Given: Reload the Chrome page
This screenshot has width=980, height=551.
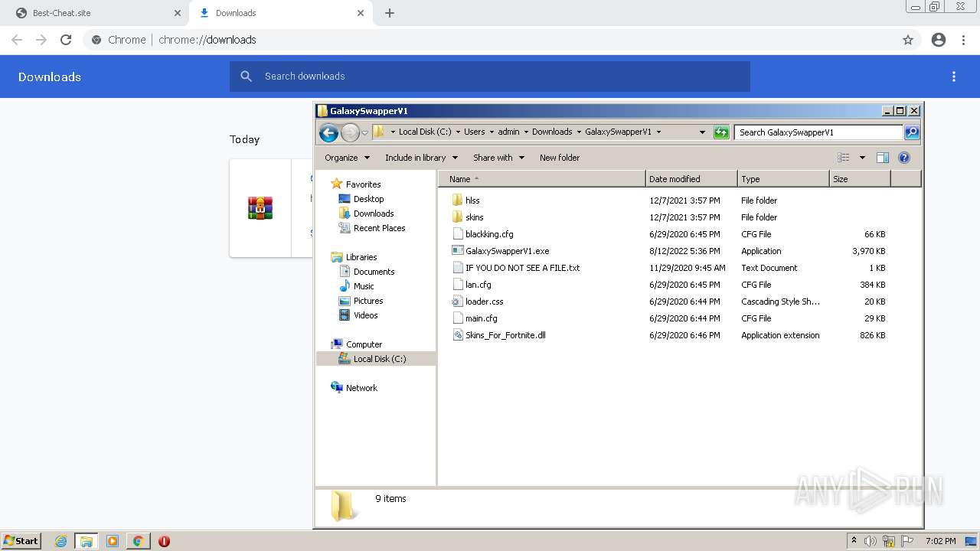Looking at the screenshot, I should tap(66, 40).
